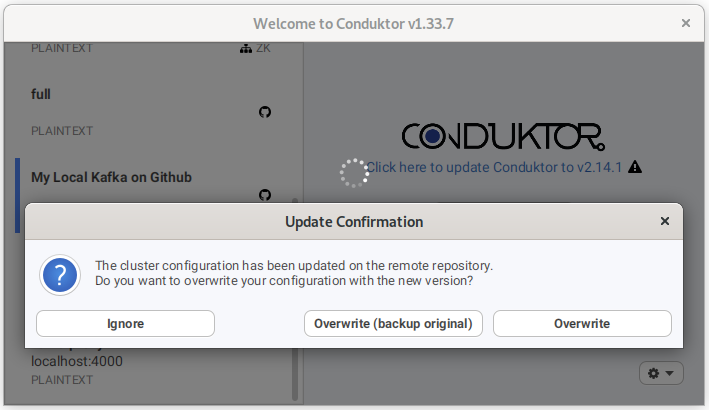The width and height of the screenshot is (709, 410).
Task: Expand the arrow next to the gear
Action: [x=670, y=373]
